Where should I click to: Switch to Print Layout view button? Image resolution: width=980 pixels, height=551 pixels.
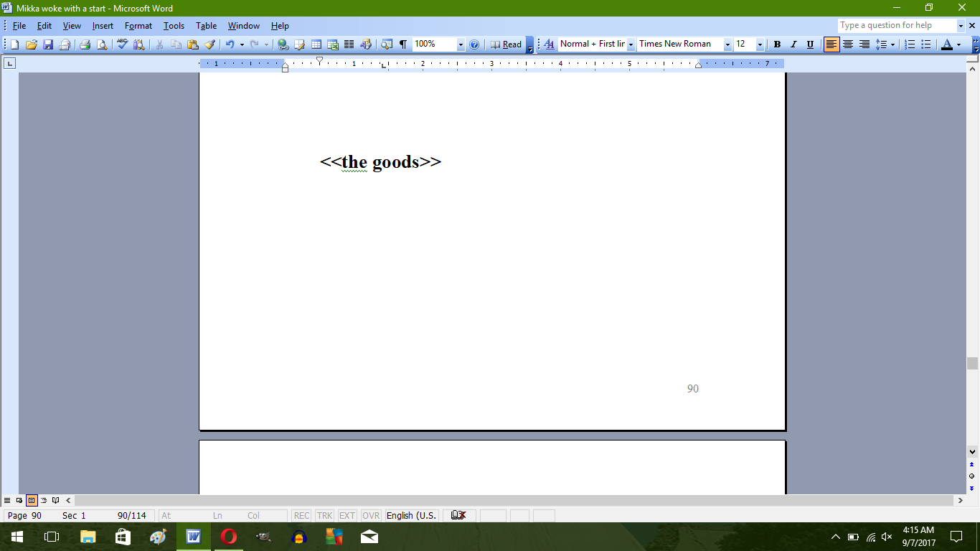(x=32, y=500)
